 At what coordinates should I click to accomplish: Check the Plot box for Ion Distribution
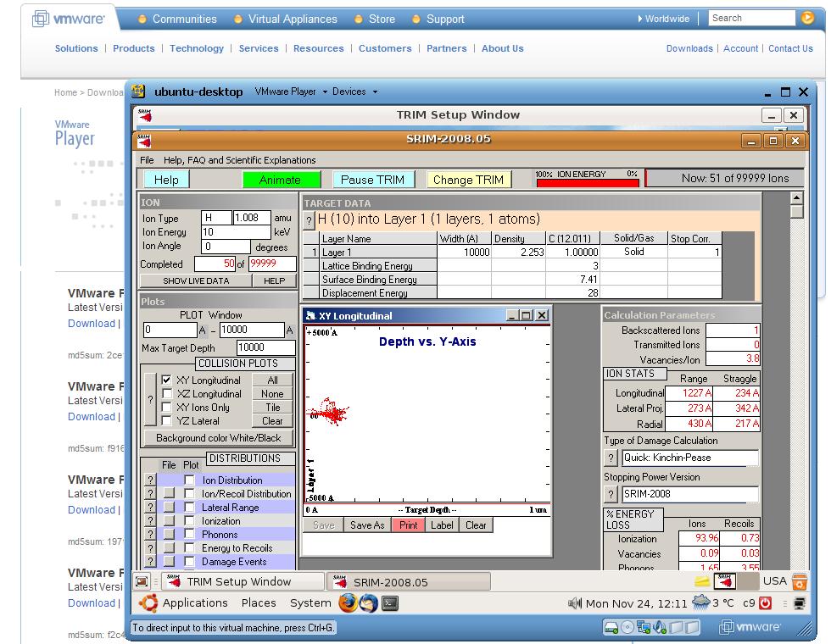point(189,480)
